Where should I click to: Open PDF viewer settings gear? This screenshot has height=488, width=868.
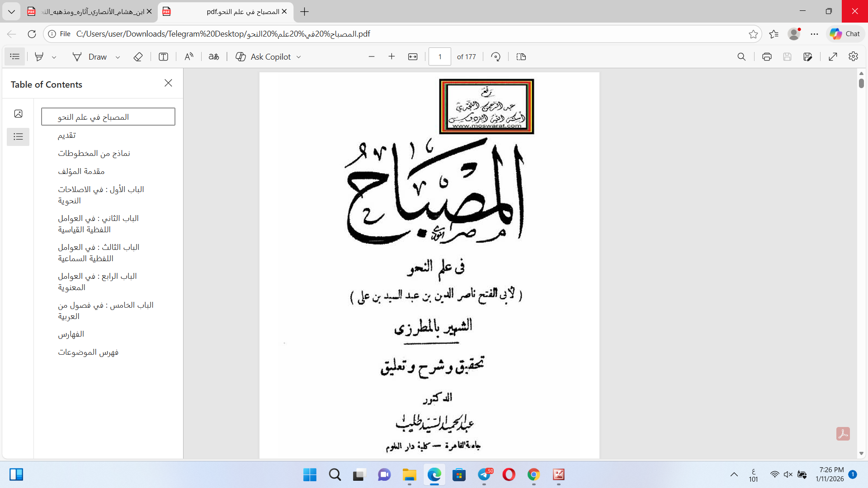tap(853, 56)
